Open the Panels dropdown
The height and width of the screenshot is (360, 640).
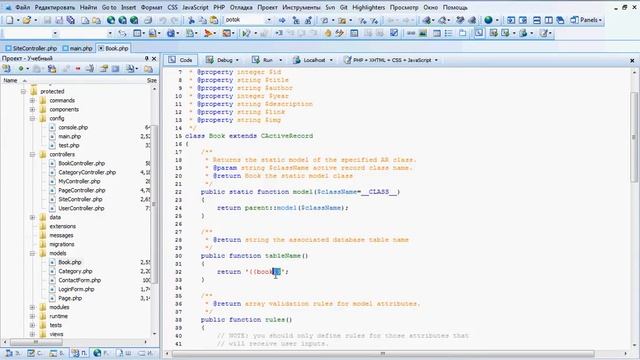[586, 20]
